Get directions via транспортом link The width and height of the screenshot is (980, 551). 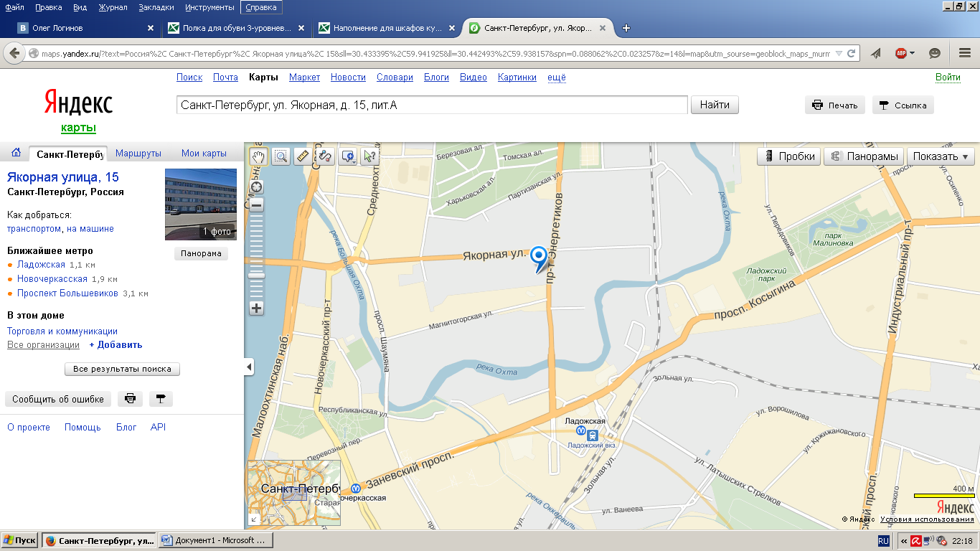[x=34, y=229]
